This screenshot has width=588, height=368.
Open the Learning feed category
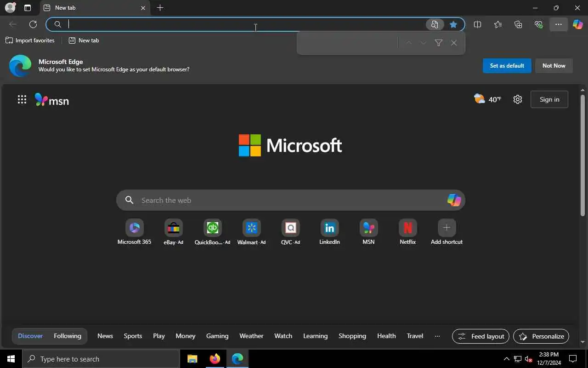pos(316,336)
